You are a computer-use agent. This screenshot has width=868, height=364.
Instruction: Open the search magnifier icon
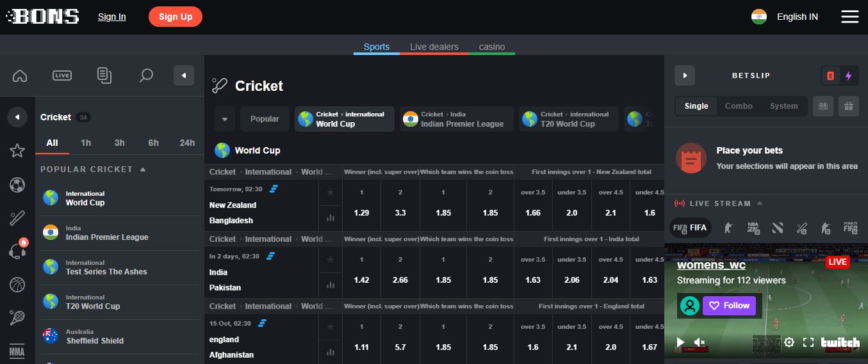coord(146,75)
